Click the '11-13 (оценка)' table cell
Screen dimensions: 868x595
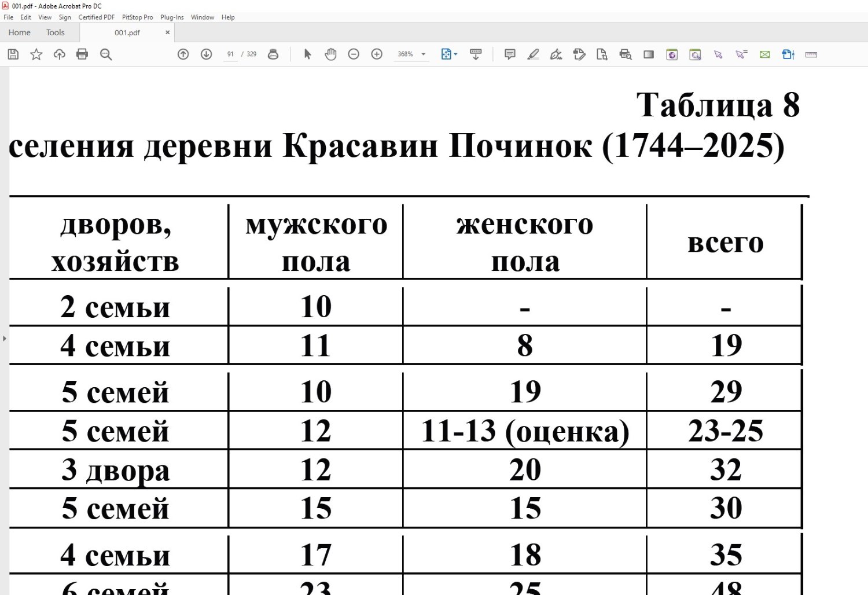click(525, 431)
